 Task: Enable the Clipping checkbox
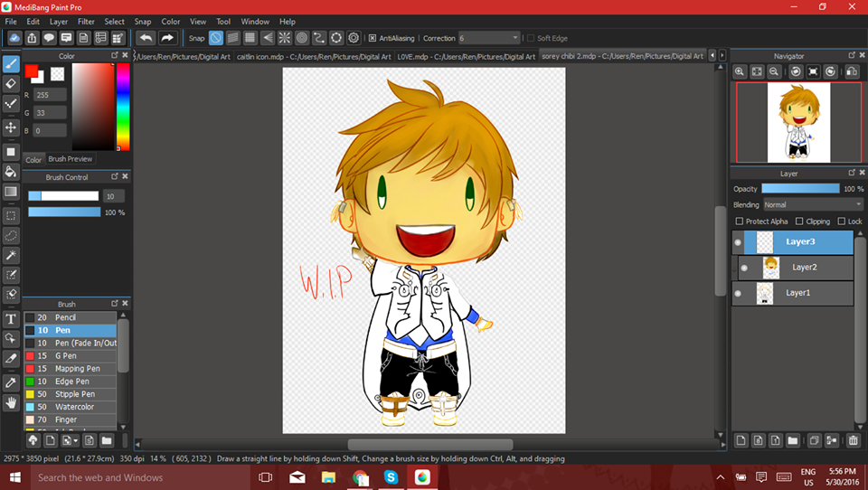click(x=799, y=221)
